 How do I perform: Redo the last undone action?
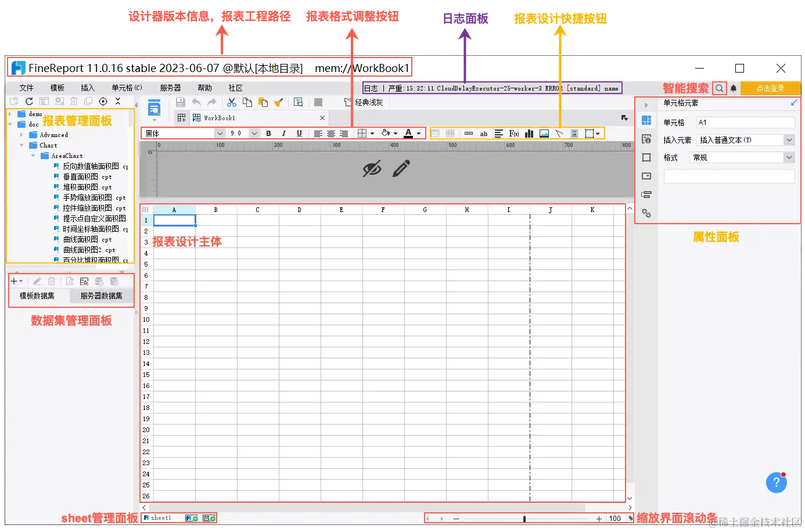212,102
